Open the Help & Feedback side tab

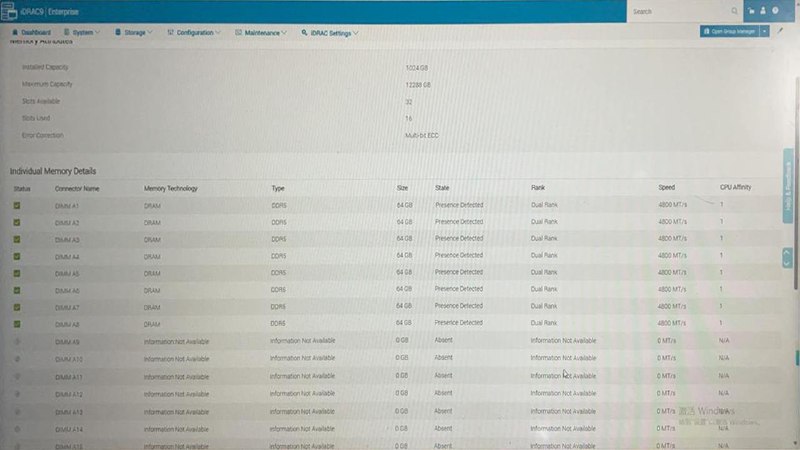coord(788,186)
